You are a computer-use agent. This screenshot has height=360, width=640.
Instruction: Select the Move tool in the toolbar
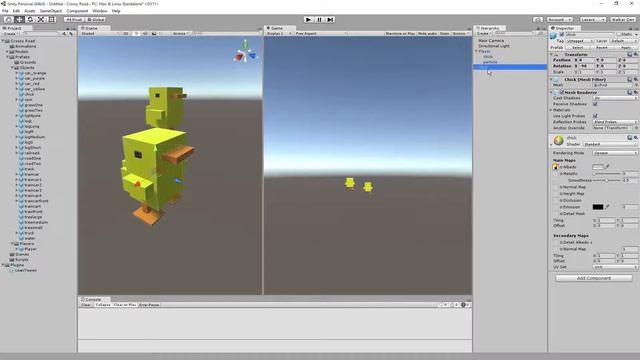(x=19, y=20)
